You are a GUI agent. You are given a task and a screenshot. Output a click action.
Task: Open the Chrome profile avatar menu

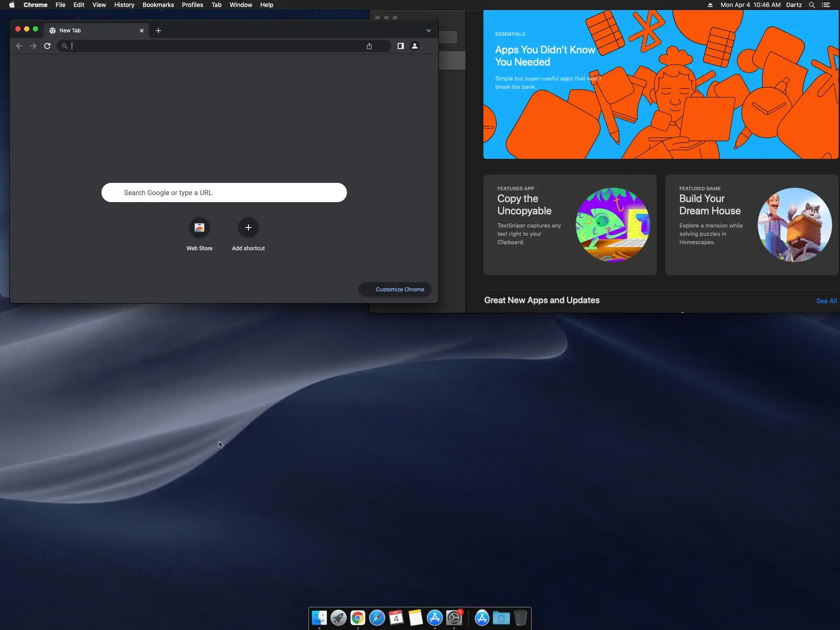tap(415, 46)
